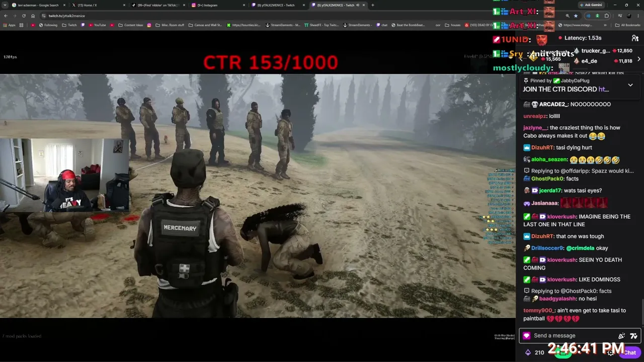
Task: Open the zoom magnifier icon in address bar
Action: [568, 16]
